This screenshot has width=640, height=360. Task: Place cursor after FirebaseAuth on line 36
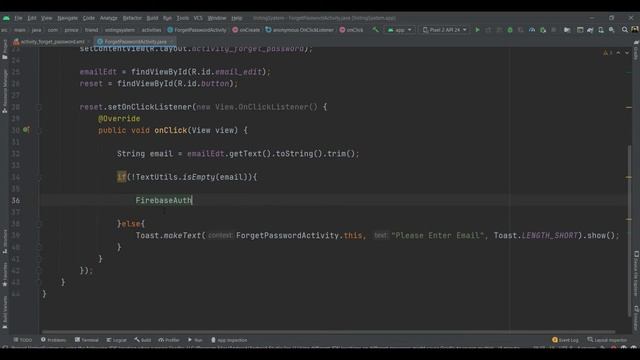[x=192, y=200]
